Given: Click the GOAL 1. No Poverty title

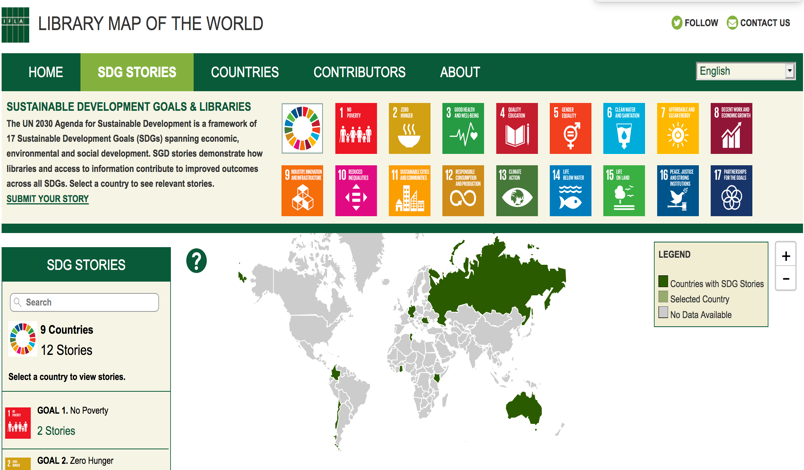Looking at the screenshot, I should point(73,411).
